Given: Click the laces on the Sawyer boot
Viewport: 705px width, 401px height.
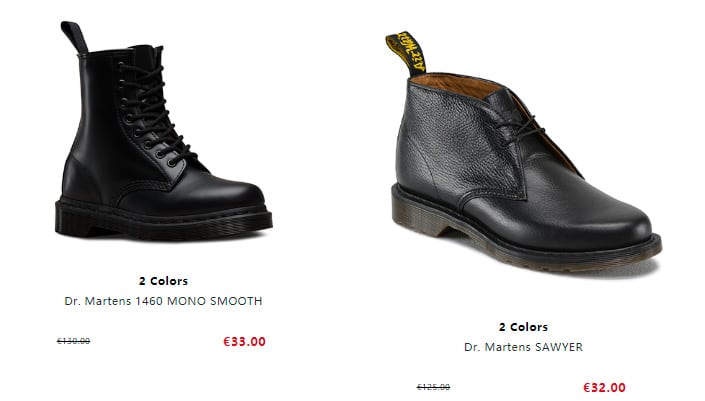Looking at the screenshot, I should point(522,130).
